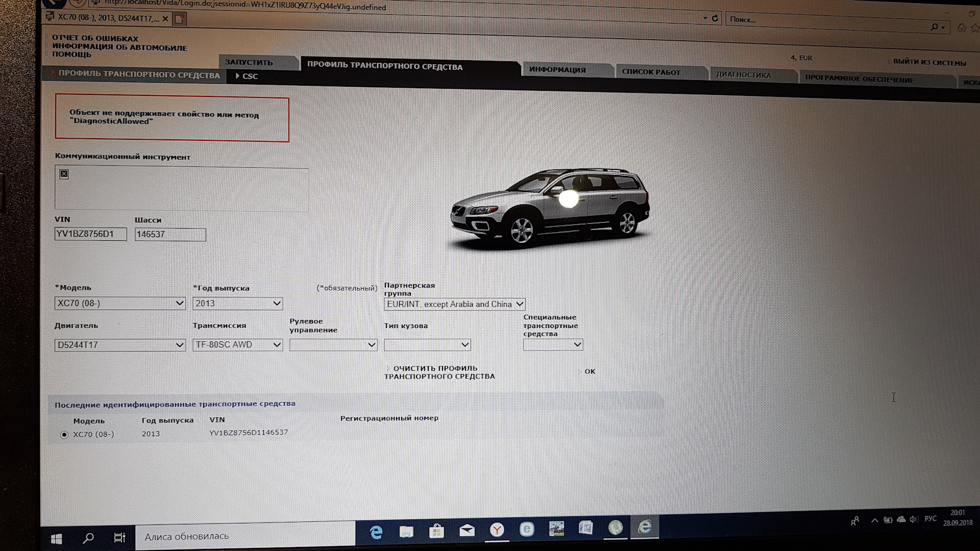Open the People icon in system tray
Viewport: 980px width, 551px height.
(855, 521)
